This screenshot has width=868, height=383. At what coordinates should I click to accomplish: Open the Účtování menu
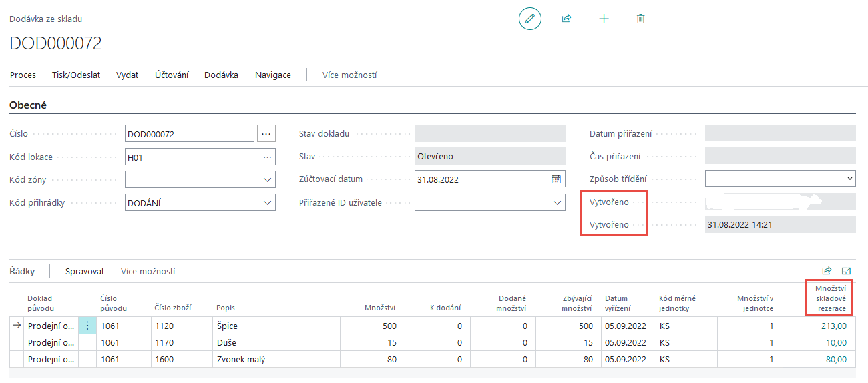pos(172,75)
